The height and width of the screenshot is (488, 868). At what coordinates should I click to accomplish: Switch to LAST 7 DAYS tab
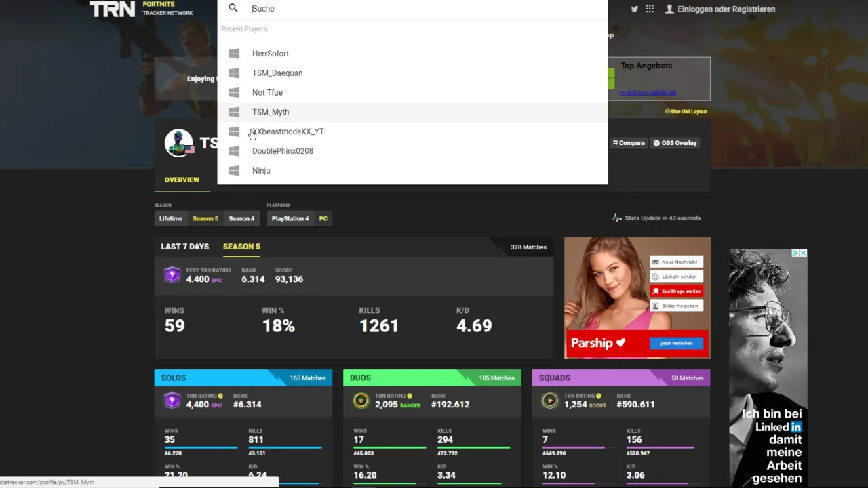[185, 247]
